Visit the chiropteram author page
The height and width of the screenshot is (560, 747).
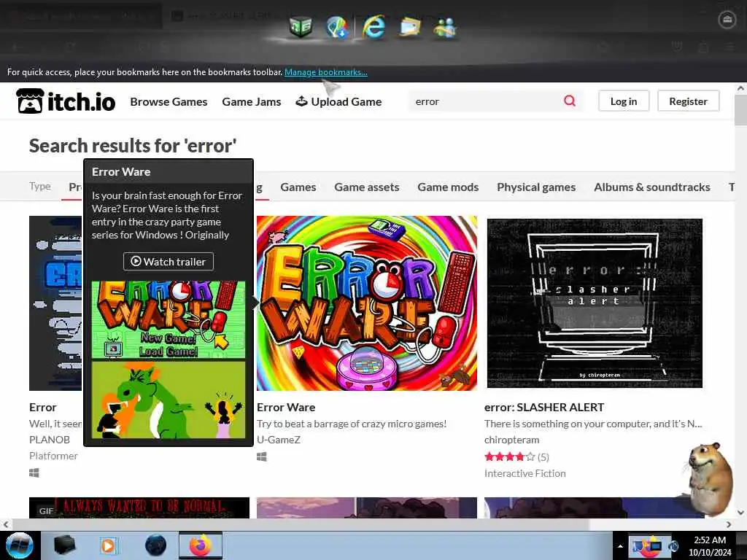(511, 440)
